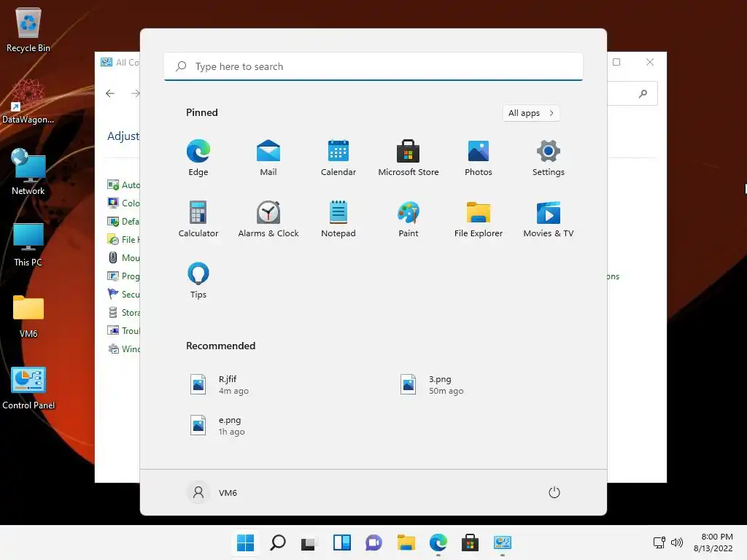Show All apps list
The image size is (747, 560).
pyautogui.click(x=531, y=113)
